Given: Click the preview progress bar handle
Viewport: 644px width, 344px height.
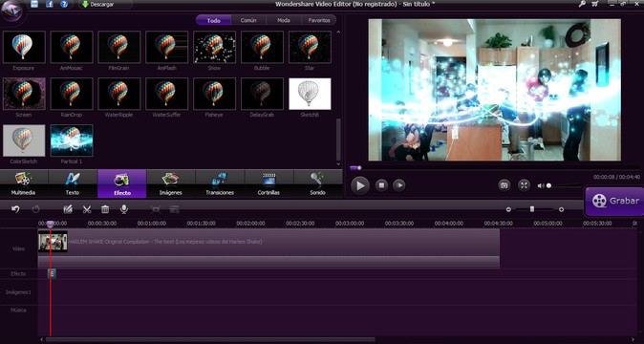Looking at the screenshot, I should (x=359, y=168).
